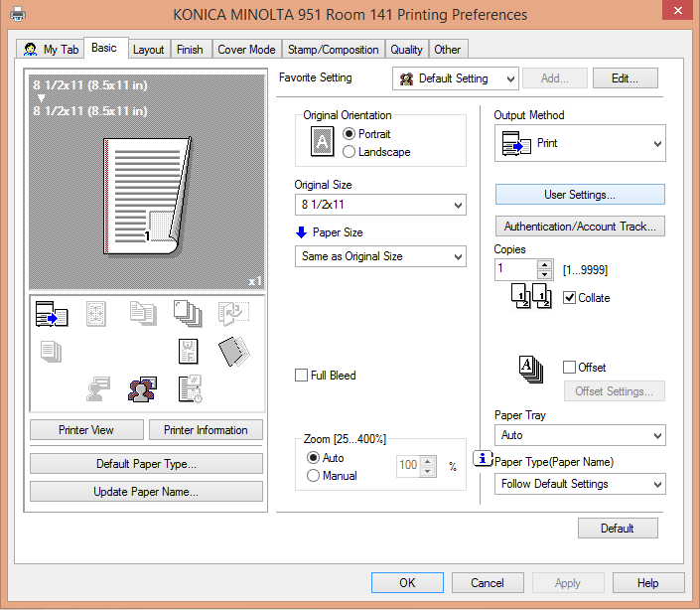Viewport: 700px width, 610px height.
Task: Enable the Offset checkbox
Action: tap(569, 367)
